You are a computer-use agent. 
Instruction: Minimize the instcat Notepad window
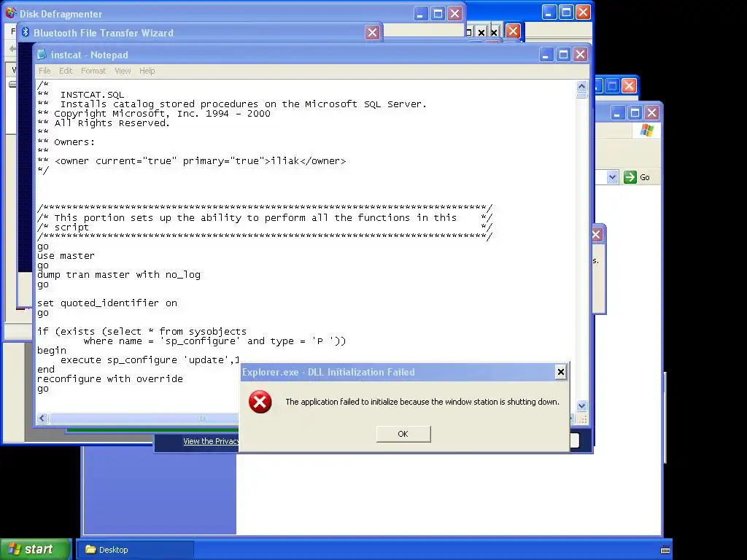(546, 55)
